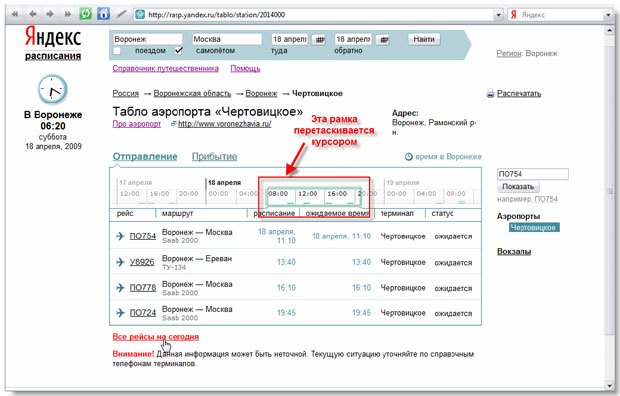The width and height of the screenshot is (620, 396).
Task: Click the Яндекс logo
Action: click(x=53, y=37)
